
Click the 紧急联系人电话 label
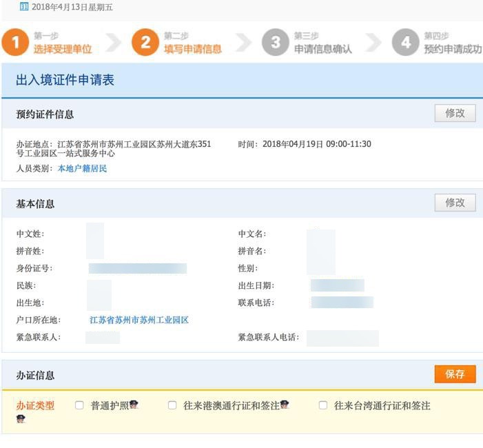(x=269, y=337)
